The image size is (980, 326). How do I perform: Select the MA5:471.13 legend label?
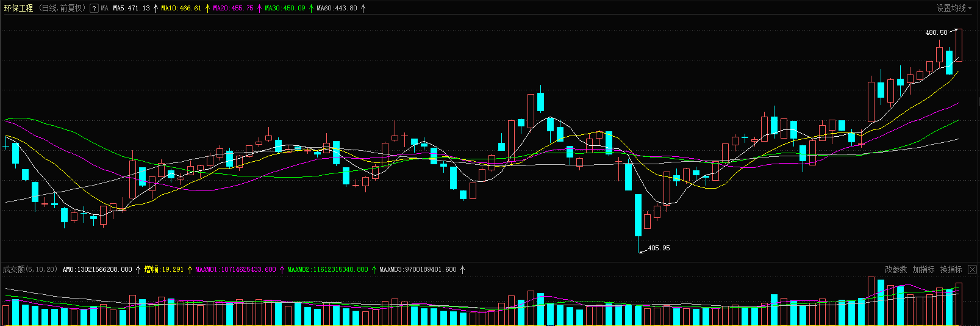[131, 9]
